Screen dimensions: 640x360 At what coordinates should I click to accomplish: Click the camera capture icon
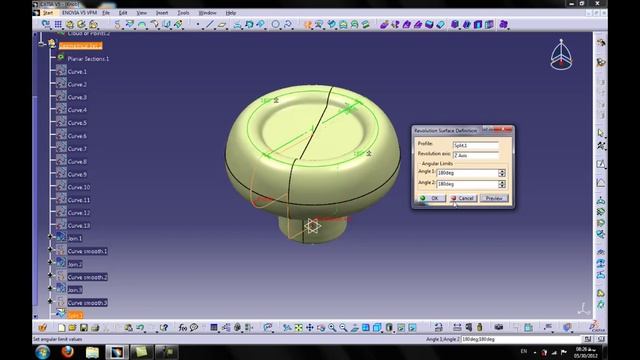(x=498, y=327)
